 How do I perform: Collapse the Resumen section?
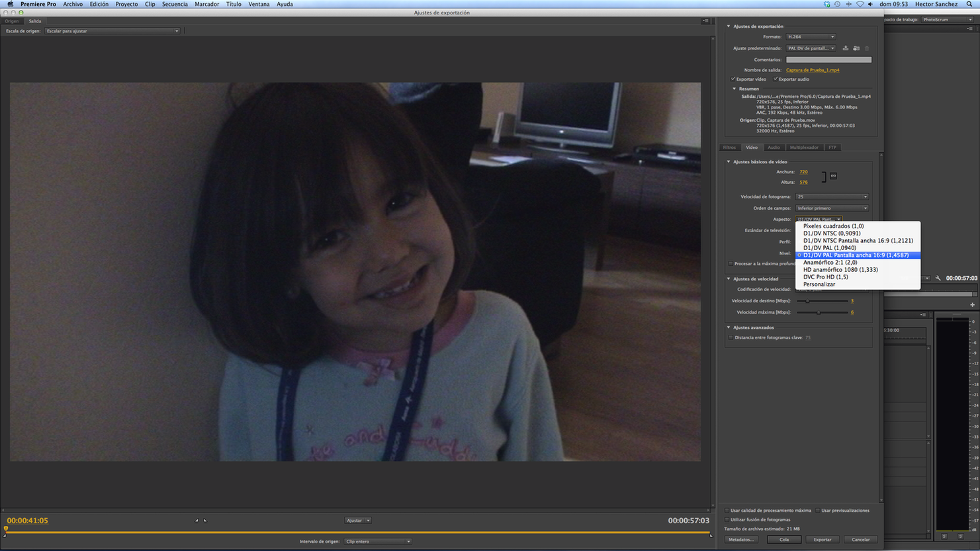(x=735, y=89)
